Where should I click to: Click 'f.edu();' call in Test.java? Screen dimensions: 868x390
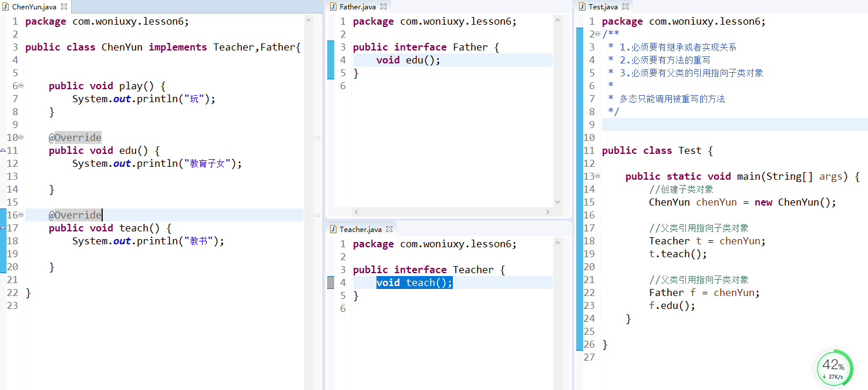click(672, 305)
